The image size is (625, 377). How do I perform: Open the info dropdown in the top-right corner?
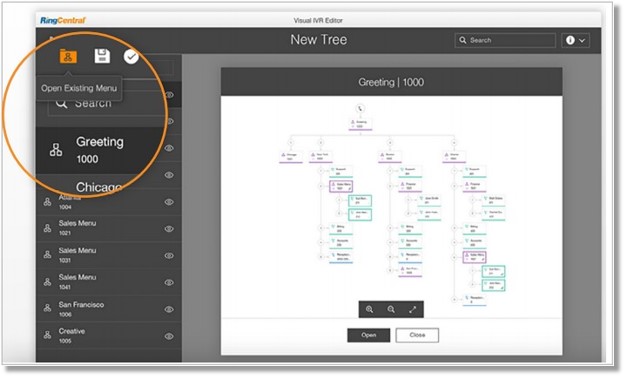click(576, 40)
